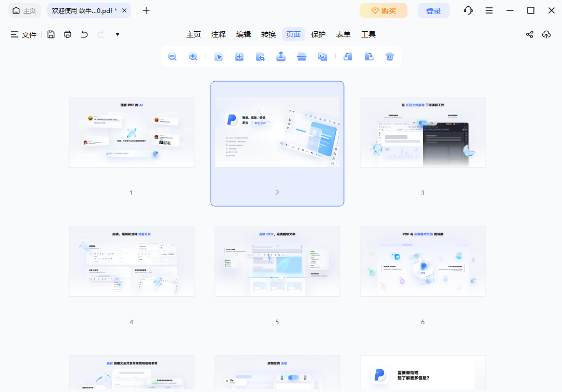Viewport: 562px width, 392px height.
Task: Rotate selected page counterclockwise
Action: [x=348, y=57]
